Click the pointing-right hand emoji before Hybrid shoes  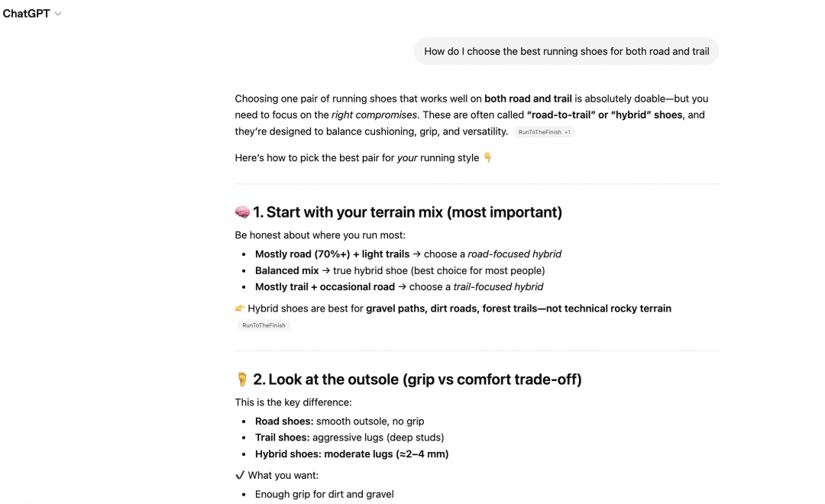(x=240, y=309)
